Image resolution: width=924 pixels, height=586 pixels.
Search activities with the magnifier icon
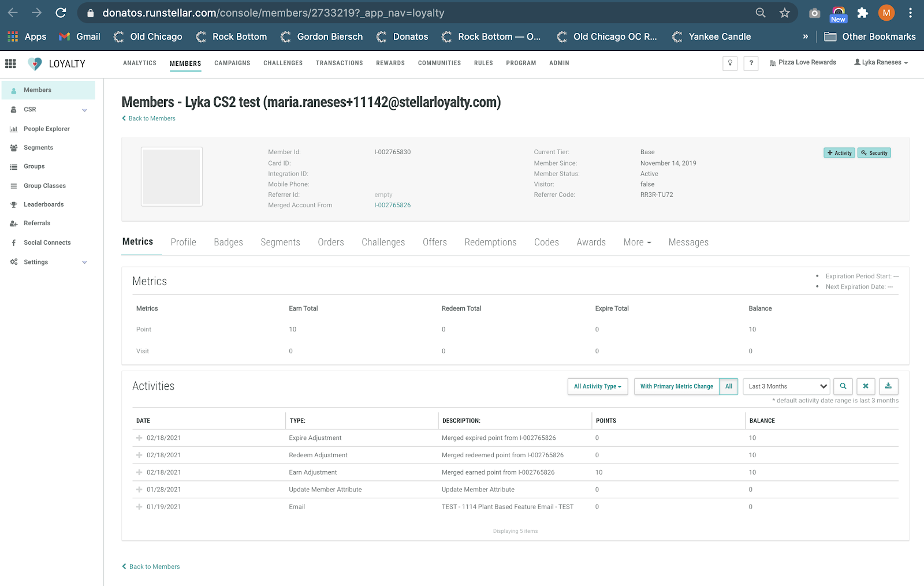(x=843, y=386)
